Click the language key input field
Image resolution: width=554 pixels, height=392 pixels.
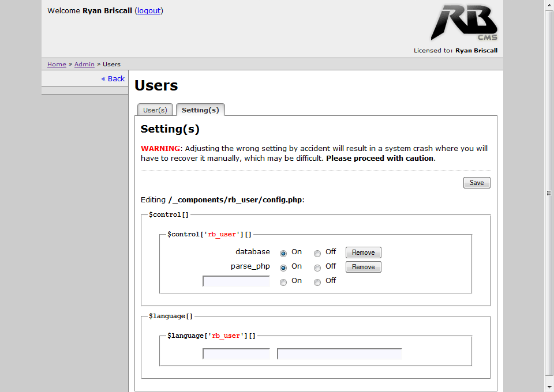[x=236, y=354]
